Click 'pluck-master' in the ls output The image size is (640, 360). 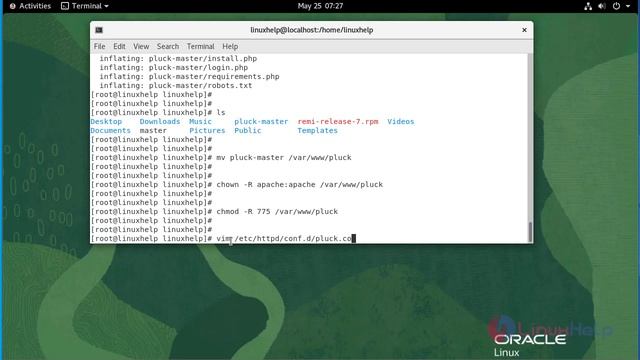(261, 122)
